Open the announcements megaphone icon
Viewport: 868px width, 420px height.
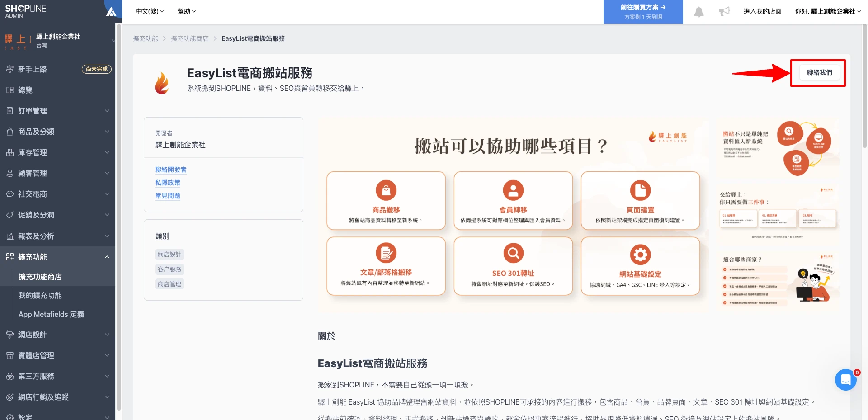click(724, 11)
